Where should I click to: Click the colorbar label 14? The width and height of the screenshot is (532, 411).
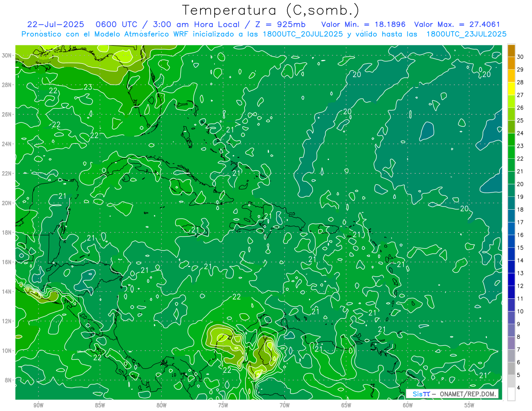tap(520, 260)
